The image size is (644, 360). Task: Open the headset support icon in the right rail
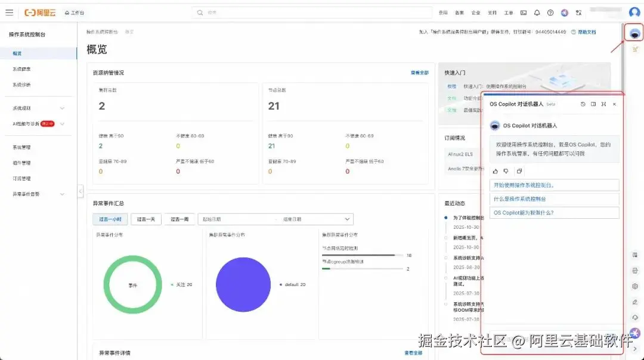(635, 317)
